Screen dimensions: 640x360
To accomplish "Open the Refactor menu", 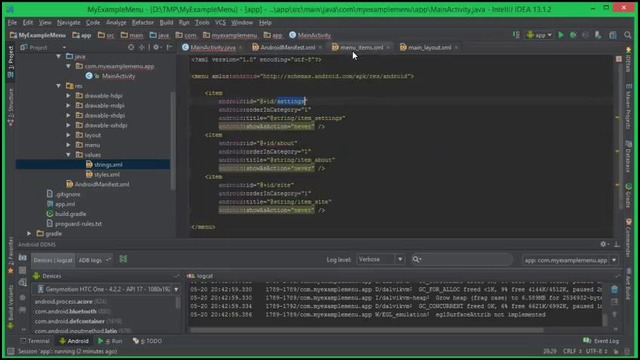I will pyautogui.click(x=142, y=22).
